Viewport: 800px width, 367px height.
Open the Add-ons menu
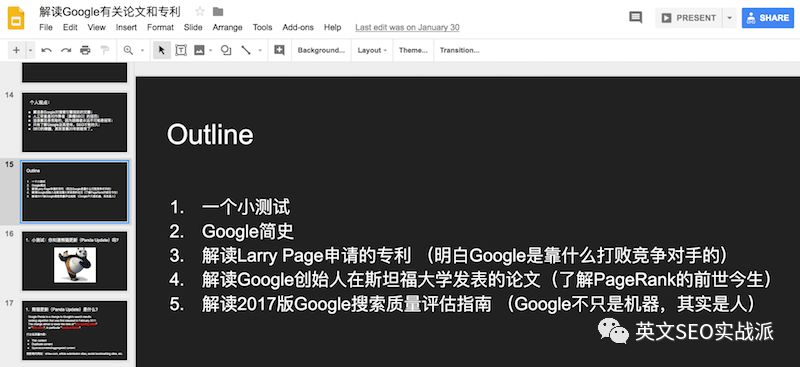coord(298,28)
